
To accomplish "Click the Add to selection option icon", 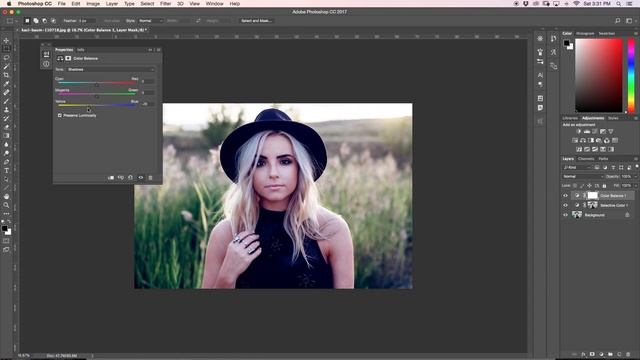I will [x=36, y=20].
